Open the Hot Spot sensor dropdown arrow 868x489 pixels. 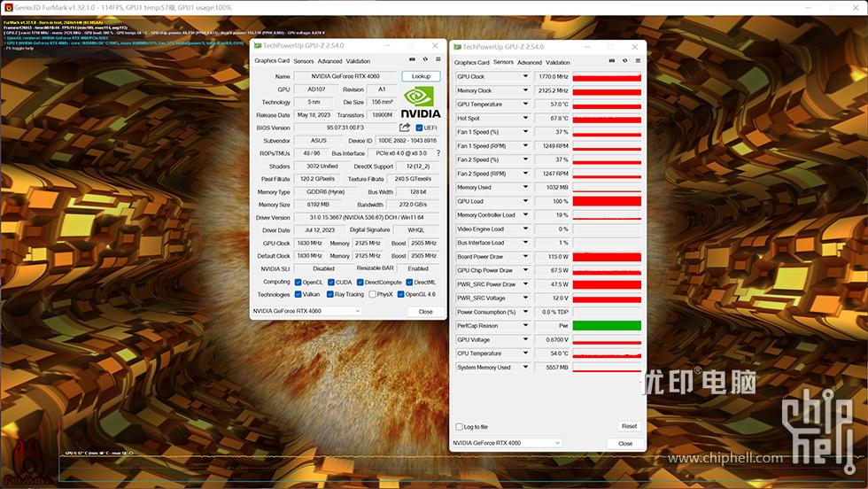[x=525, y=118]
